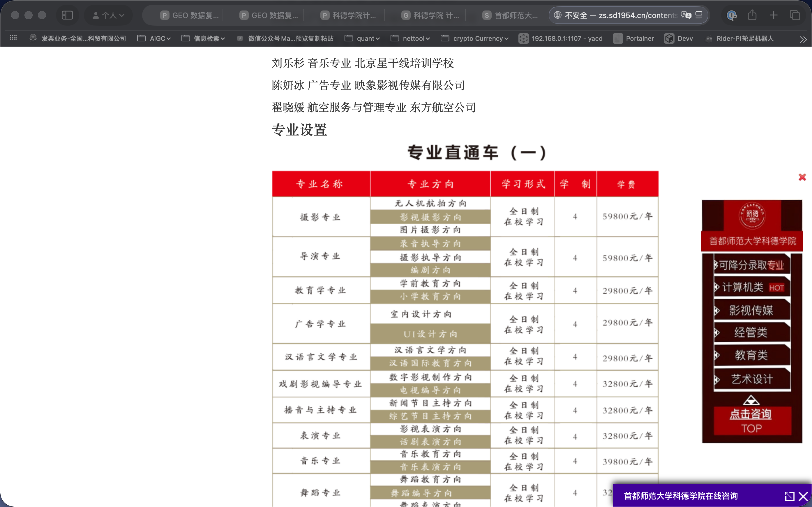
Task: Toggle the Safari sidebar icon
Action: [67, 15]
